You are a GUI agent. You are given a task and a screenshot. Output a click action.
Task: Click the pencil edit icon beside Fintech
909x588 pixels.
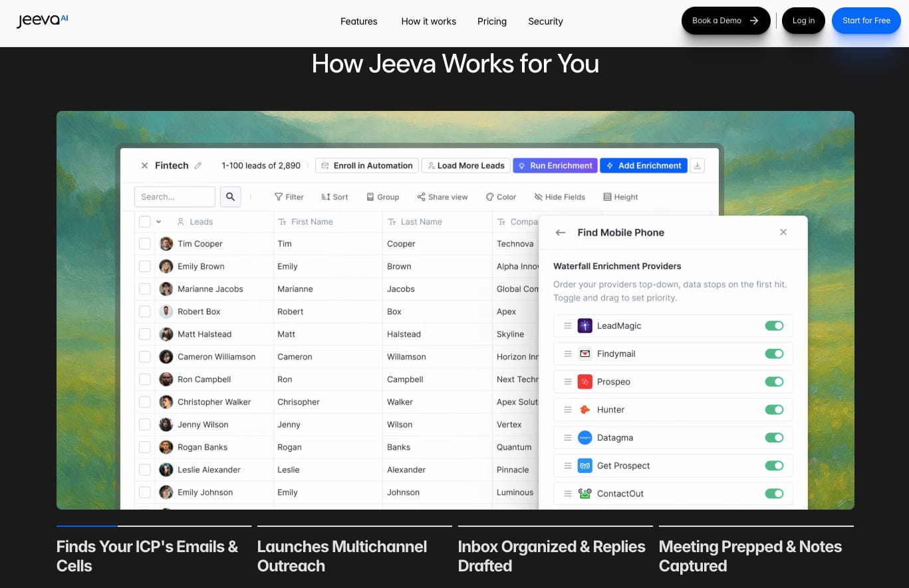tap(197, 165)
